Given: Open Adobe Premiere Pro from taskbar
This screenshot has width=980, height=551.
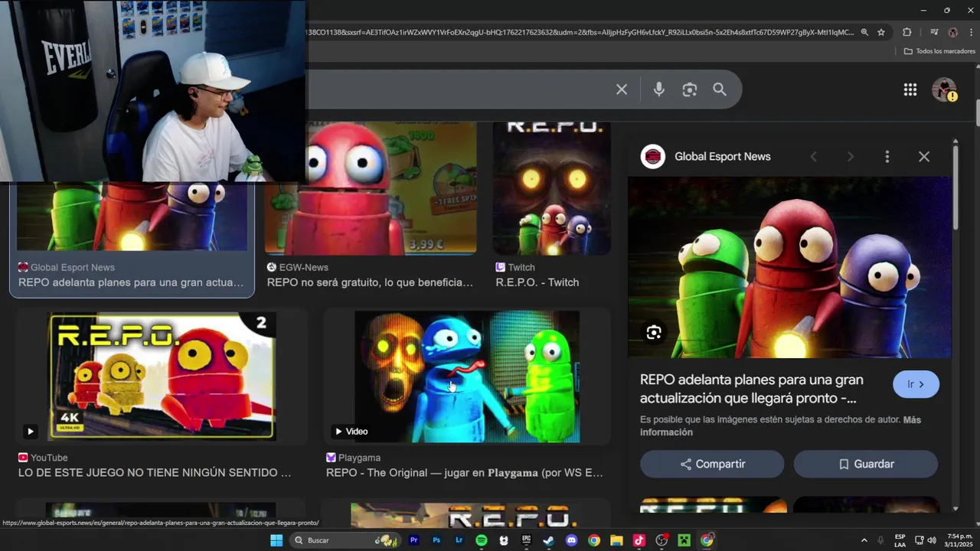Looking at the screenshot, I should pos(414,540).
